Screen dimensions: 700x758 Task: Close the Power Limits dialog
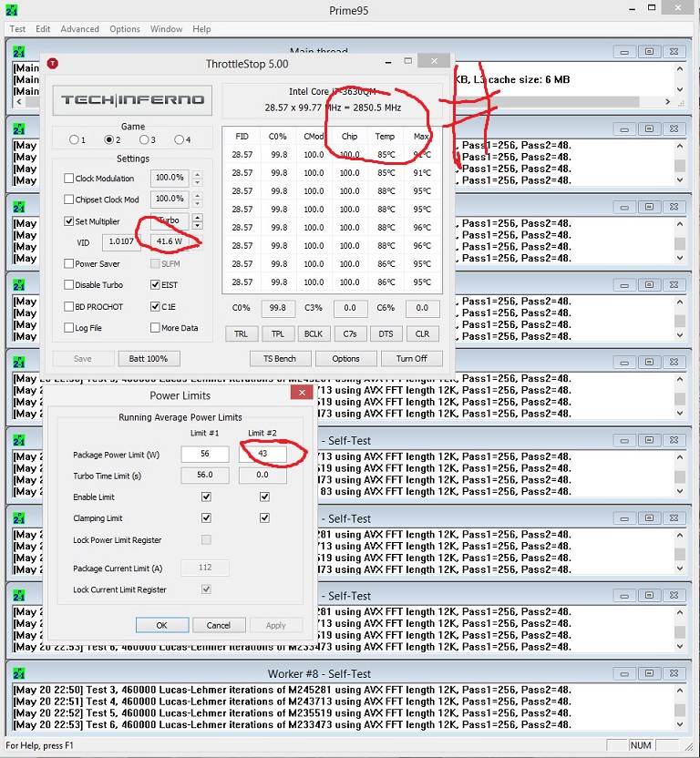tap(302, 393)
